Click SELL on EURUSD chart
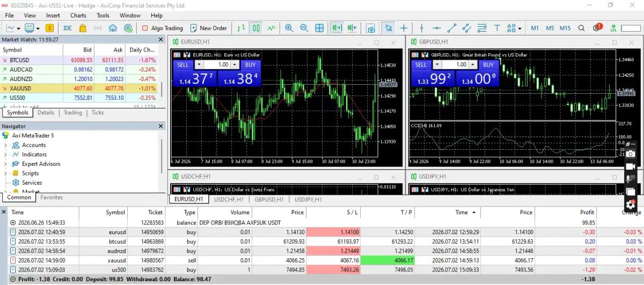The width and height of the screenshot is (644, 285). pos(183,64)
